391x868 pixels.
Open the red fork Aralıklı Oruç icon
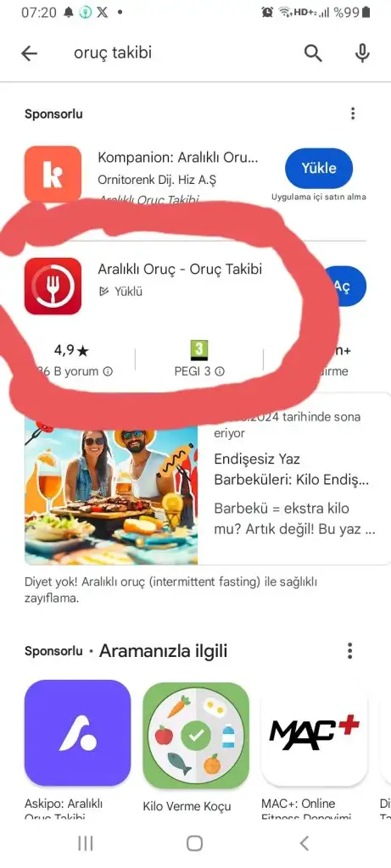pos(53,287)
